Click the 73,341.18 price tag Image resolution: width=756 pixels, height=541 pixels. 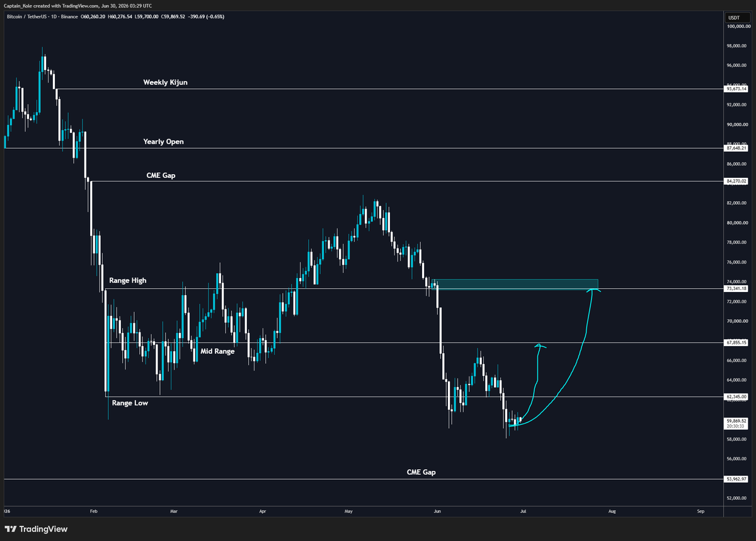click(736, 289)
